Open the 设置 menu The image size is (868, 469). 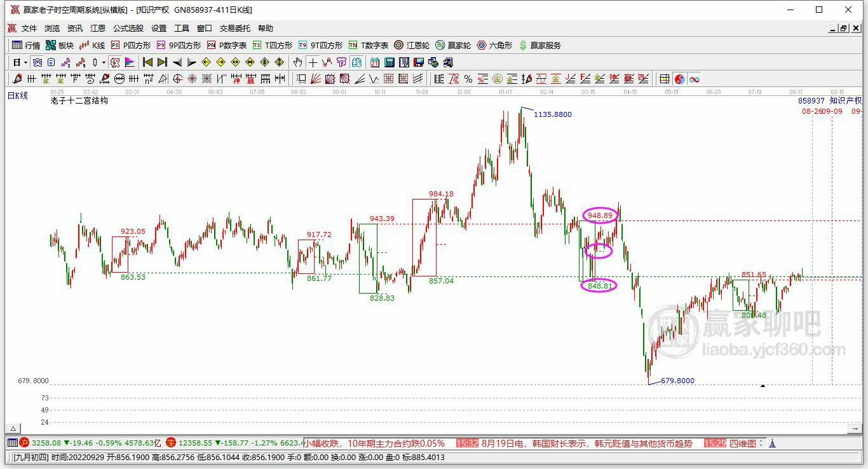(159, 29)
